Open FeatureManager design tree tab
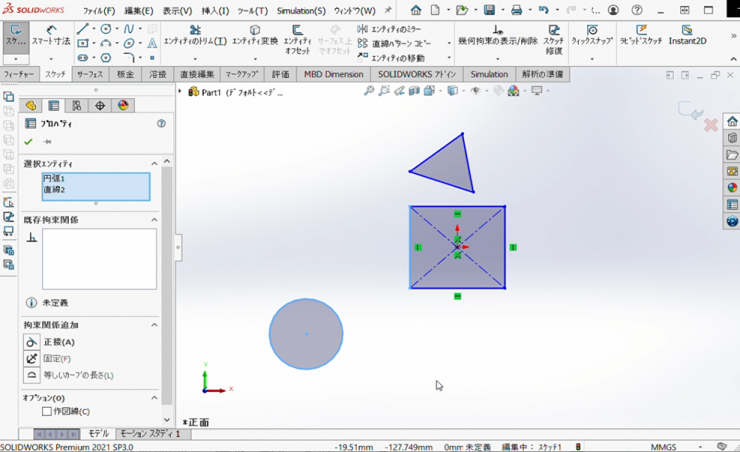This screenshot has width=740, height=452. coord(31,106)
